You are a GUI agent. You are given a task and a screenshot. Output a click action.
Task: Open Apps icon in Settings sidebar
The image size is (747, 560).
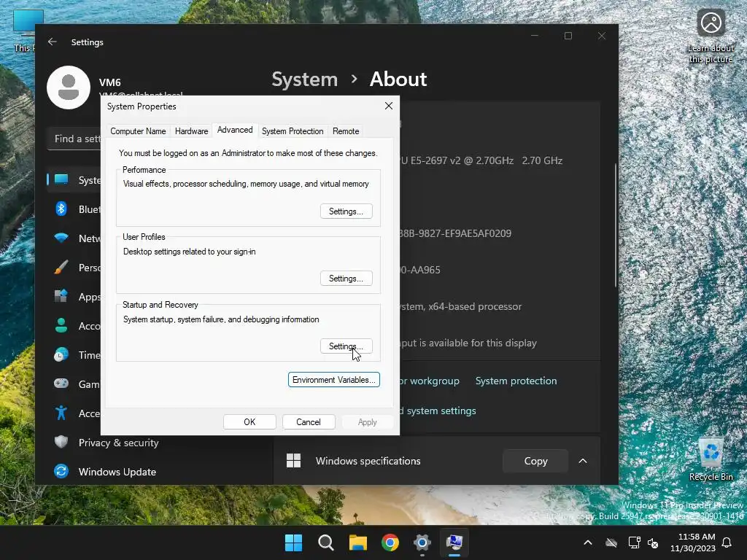click(61, 296)
